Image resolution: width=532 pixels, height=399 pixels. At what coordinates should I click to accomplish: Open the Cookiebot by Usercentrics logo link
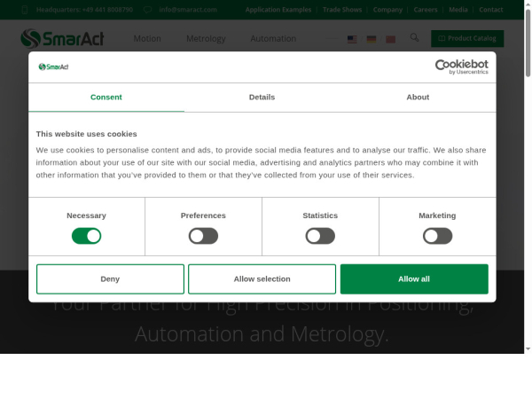(461, 66)
